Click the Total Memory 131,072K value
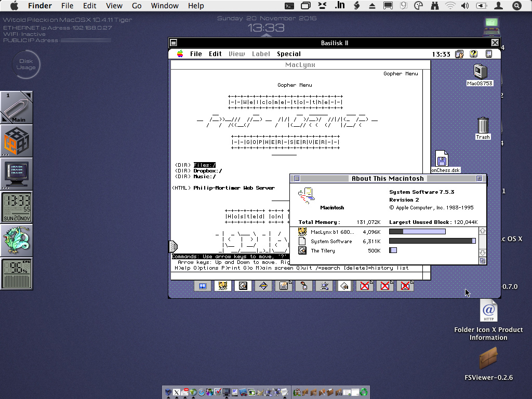Viewport: 532px width, 399px height. 368,222
